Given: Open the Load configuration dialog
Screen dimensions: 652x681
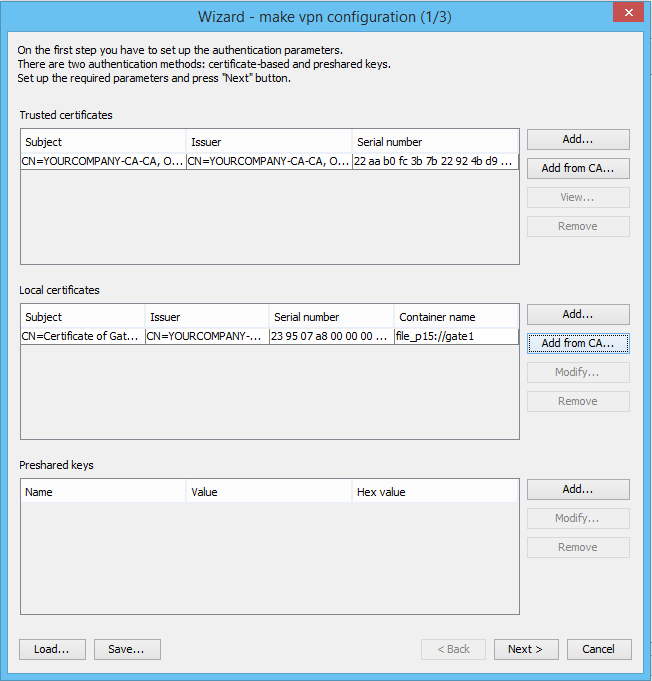Looking at the screenshot, I should coord(52,649).
